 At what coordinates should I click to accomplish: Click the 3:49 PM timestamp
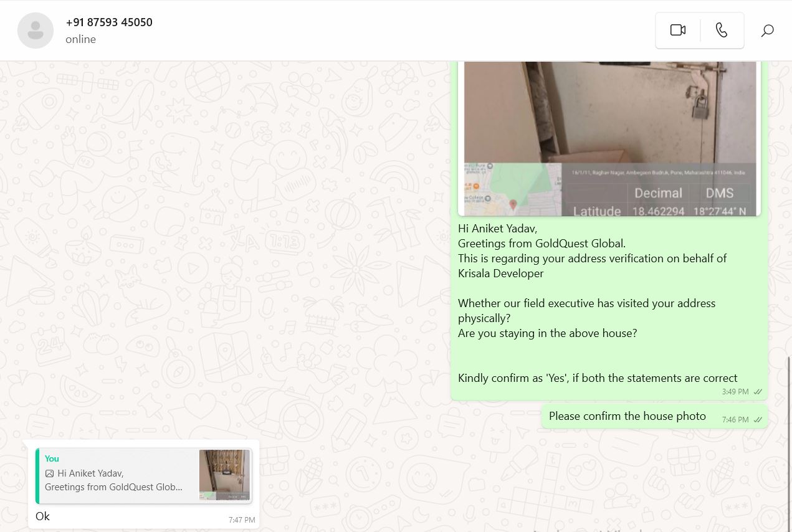(x=735, y=392)
